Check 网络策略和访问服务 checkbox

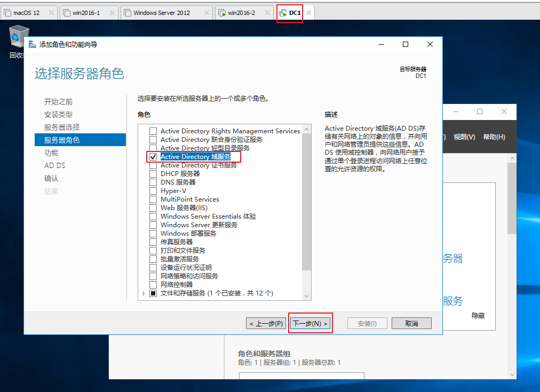153,276
